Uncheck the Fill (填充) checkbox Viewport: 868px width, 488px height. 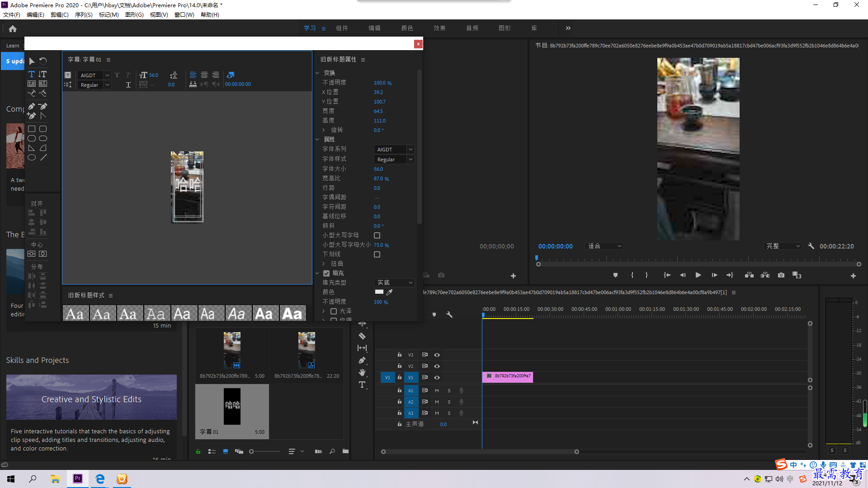(x=326, y=273)
